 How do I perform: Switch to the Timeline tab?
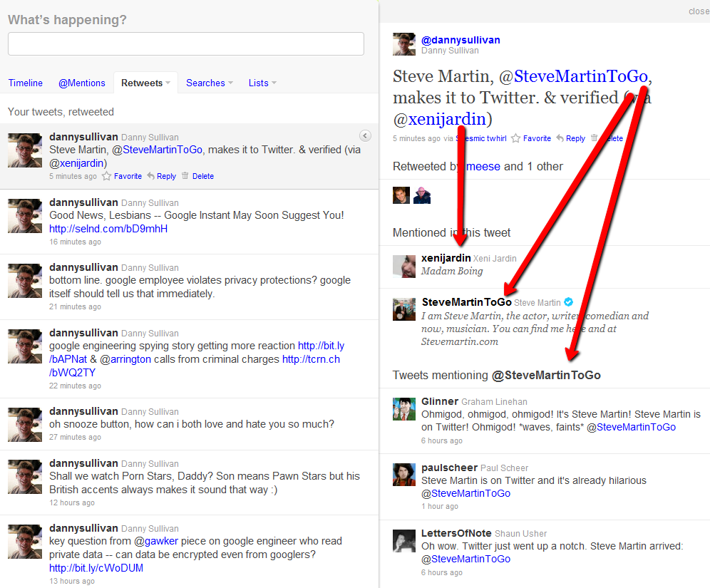[26, 83]
